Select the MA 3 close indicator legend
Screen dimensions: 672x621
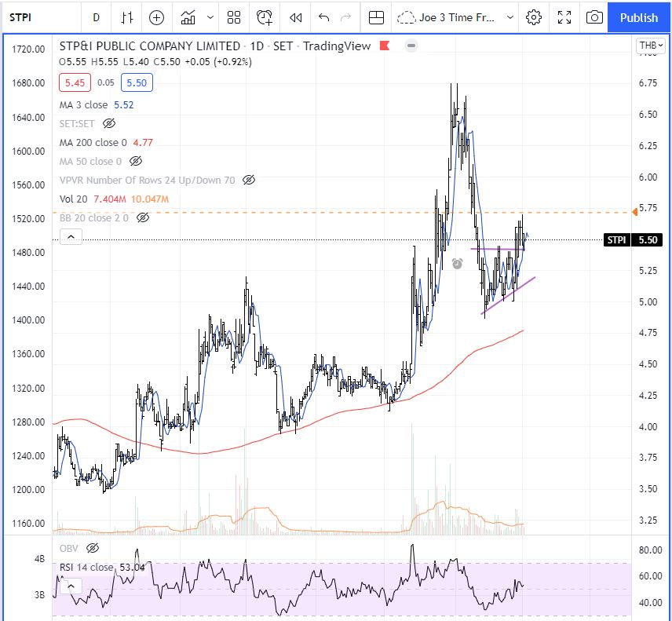coord(83,105)
